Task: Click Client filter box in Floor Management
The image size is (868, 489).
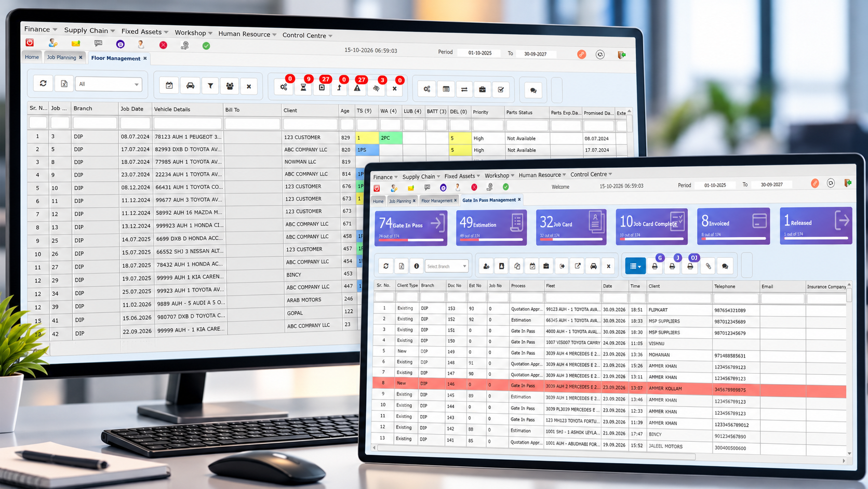Action: (310, 124)
